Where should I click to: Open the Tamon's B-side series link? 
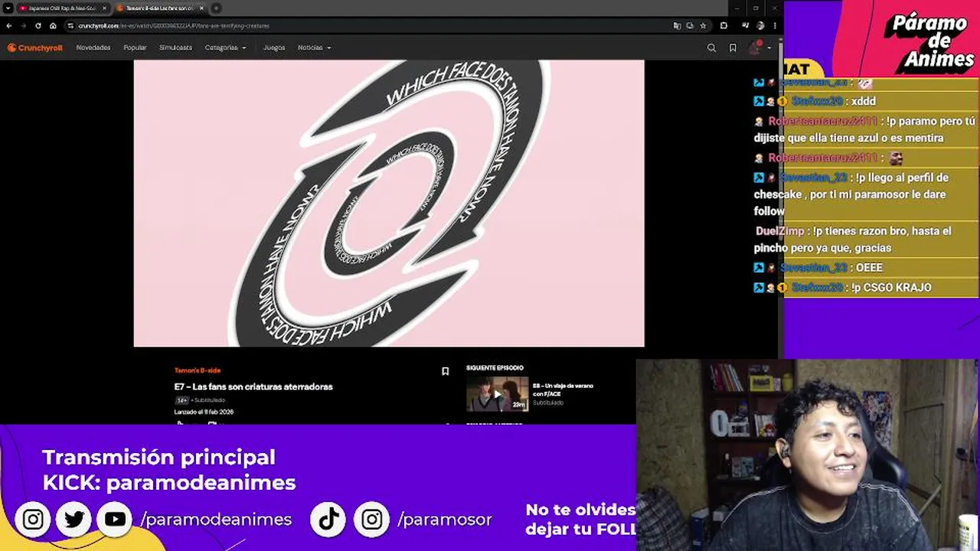click(x=197, y=370)
